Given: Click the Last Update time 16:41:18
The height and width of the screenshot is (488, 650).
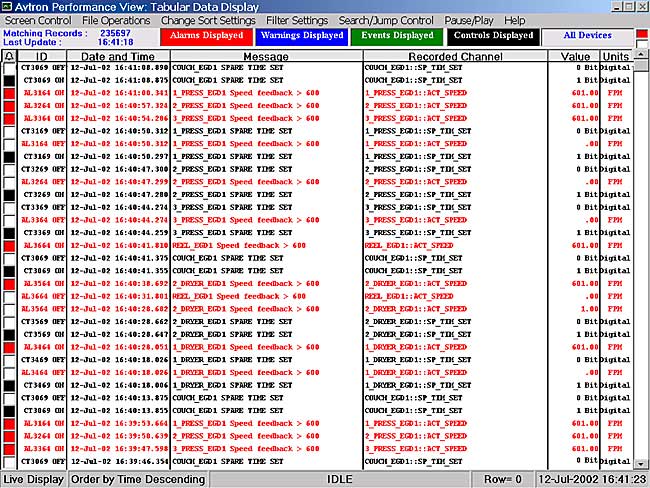Looking at the screenshot, I should (x=115, y=42).
